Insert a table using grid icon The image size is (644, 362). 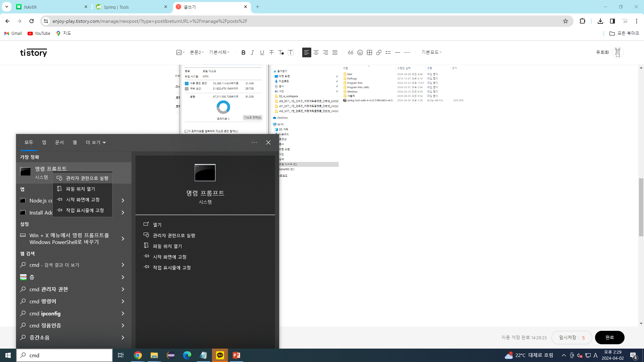(369, 53)
